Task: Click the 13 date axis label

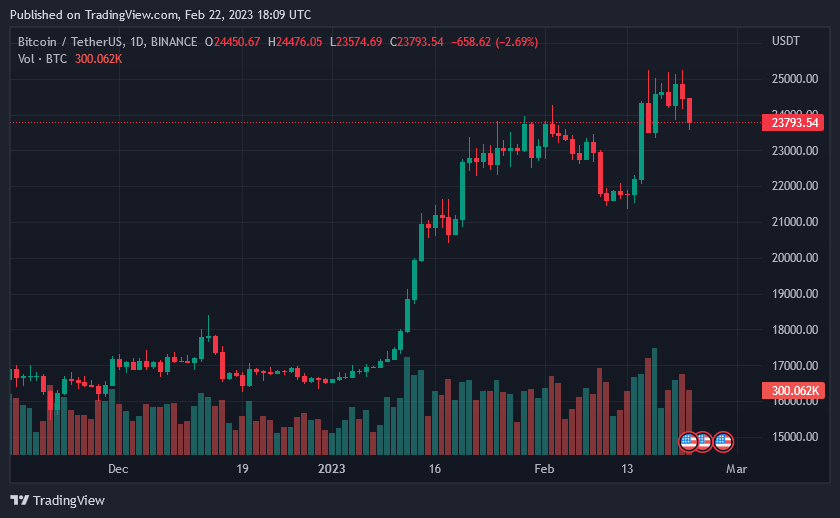Action: pos(627,469)
